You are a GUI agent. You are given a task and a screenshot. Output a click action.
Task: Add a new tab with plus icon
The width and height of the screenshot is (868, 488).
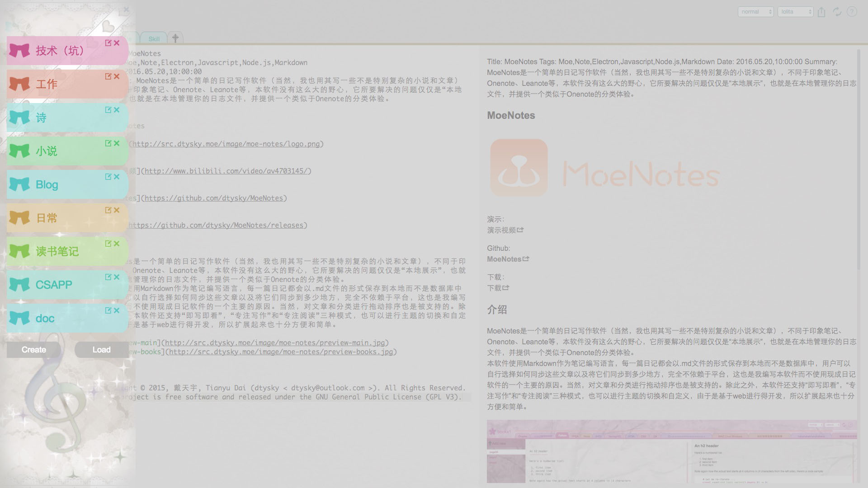pyautogui.click(x=175, y=38)
